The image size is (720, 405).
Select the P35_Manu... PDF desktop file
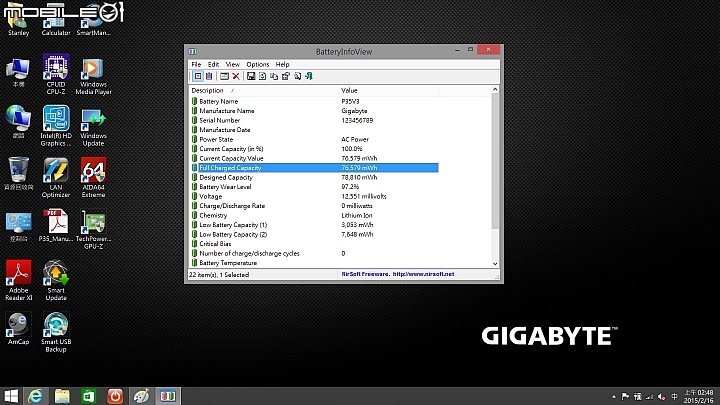click(x=56, y=225)
